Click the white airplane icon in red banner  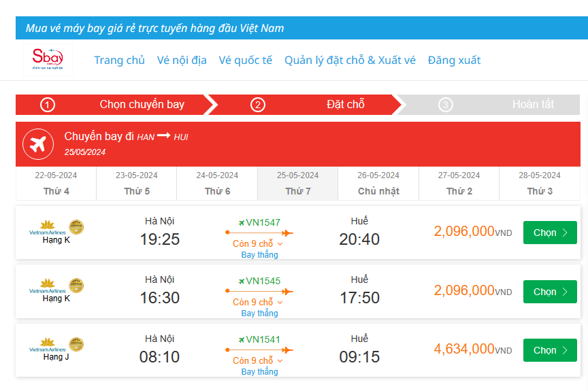click(38, 143)
